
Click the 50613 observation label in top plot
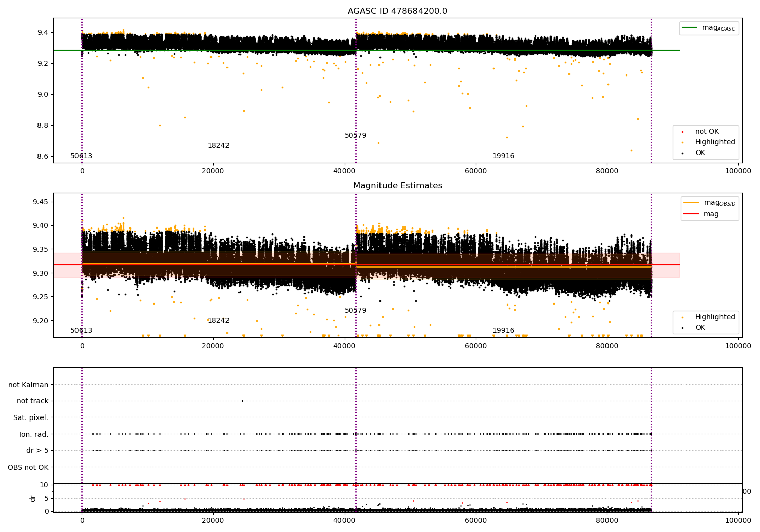coord(82,156)
